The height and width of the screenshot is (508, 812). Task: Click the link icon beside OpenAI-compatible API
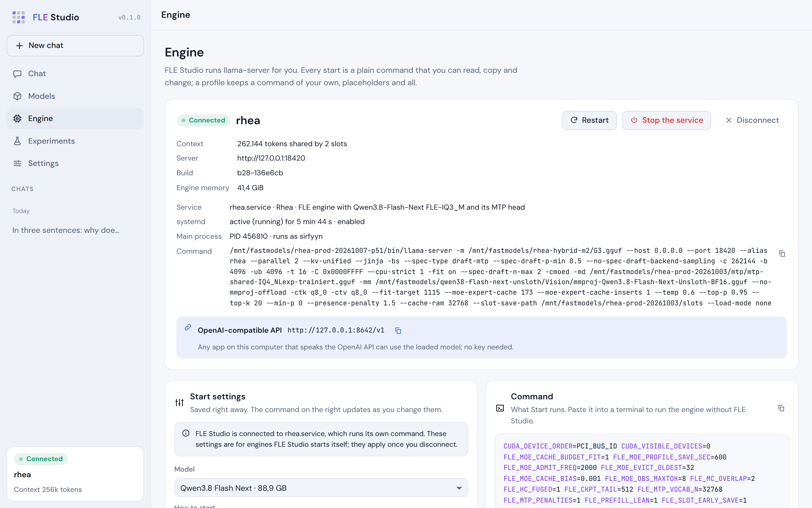(x=188, y=327)
